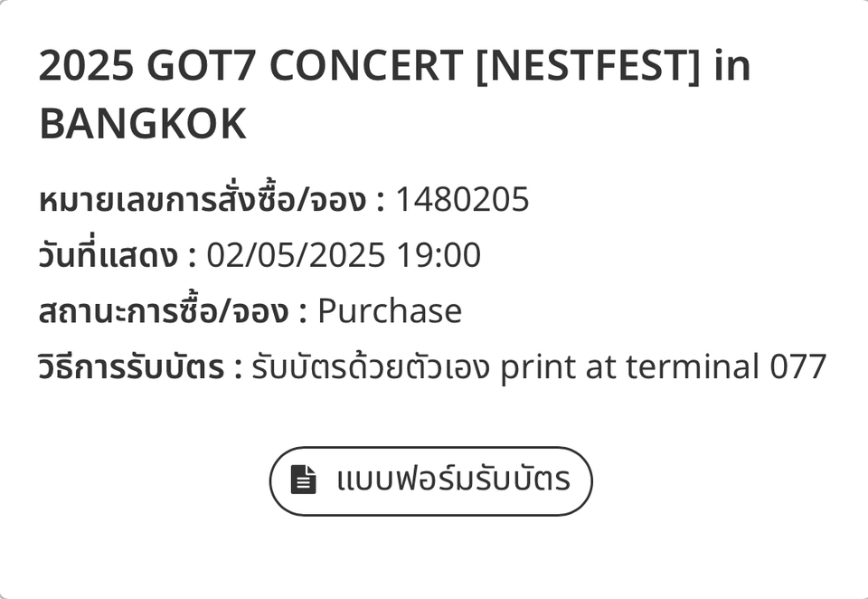868x599 pixels.
Task: Select the วิธีการรับบัตร pickup method label
Action: (131, 367)
